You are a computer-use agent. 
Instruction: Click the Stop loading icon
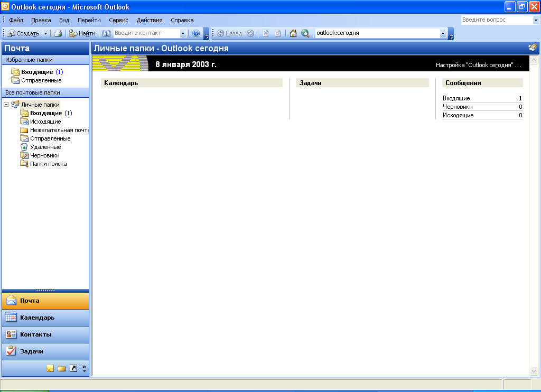(265, 33)
